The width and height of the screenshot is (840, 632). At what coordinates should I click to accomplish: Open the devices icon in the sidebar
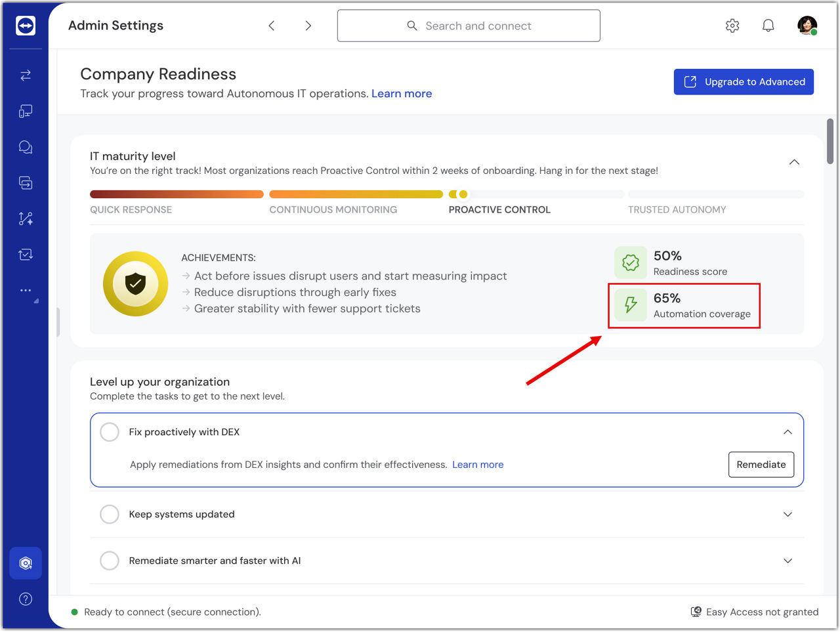(26, 112)
